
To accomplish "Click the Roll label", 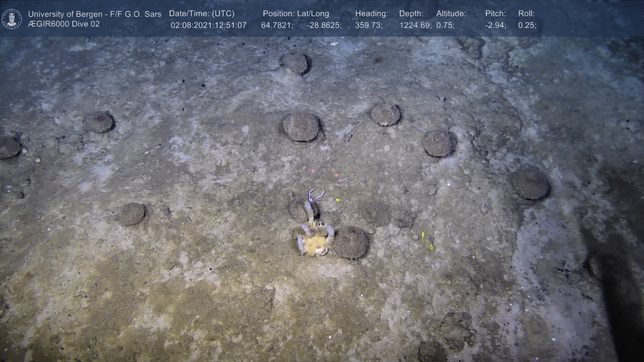I will coord(526,14).
